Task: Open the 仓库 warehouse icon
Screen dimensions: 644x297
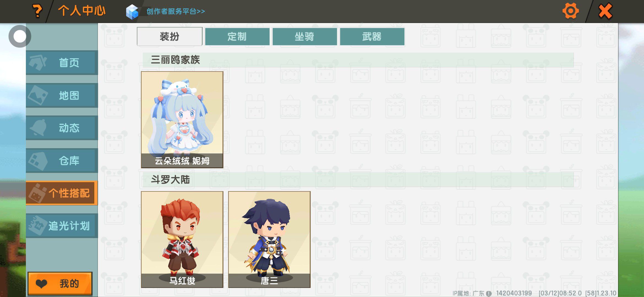Action: 38,161
